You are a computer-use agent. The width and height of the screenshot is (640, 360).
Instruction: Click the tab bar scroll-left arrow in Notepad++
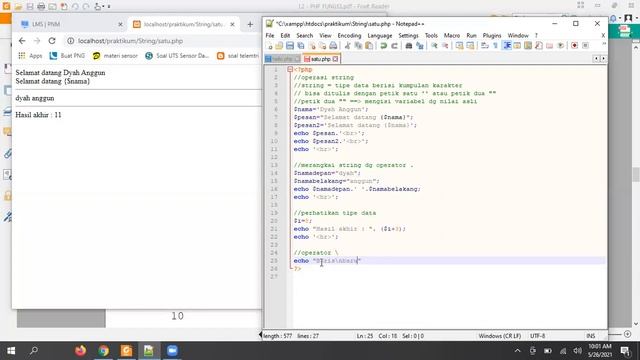[x=596, y=59]
